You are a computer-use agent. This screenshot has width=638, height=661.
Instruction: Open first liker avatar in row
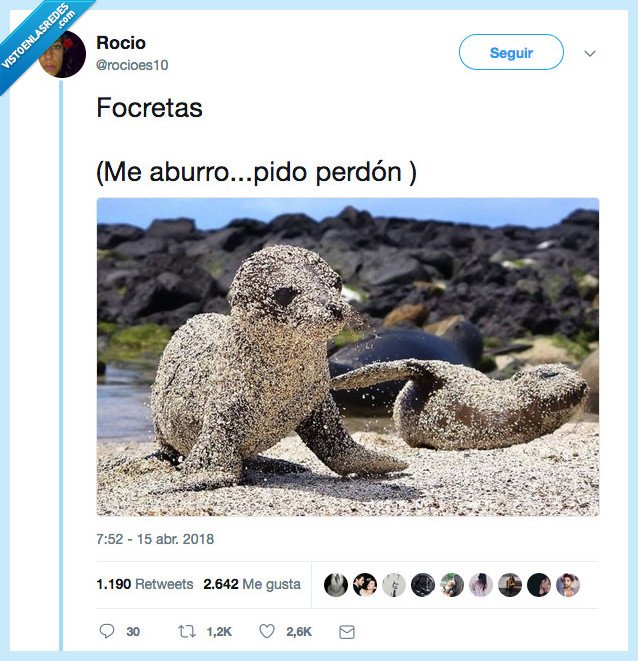336,585
